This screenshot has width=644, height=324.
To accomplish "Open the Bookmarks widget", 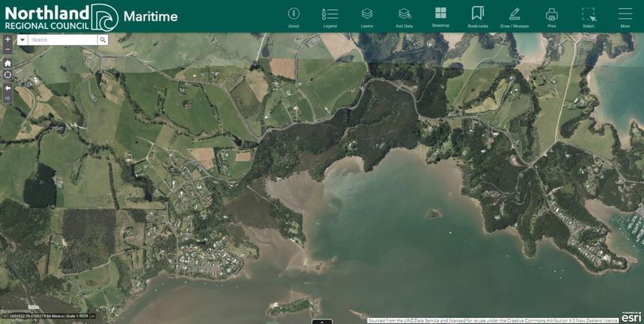I will click(x=477, y=17).
